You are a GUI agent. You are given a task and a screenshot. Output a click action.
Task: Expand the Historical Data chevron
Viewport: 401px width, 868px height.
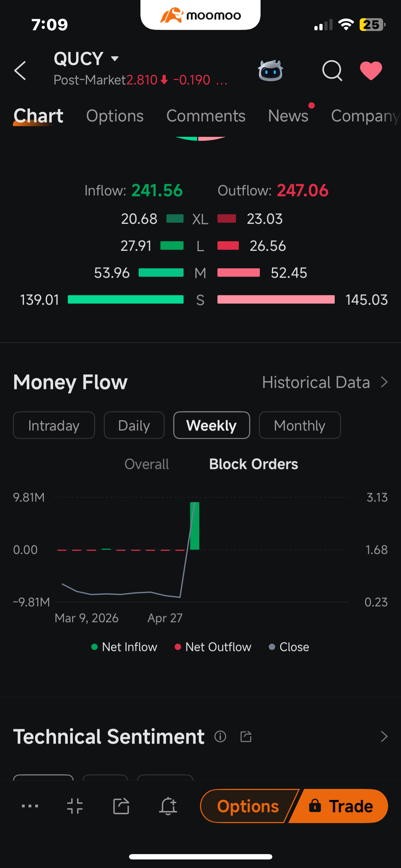[x=384, y=382]
